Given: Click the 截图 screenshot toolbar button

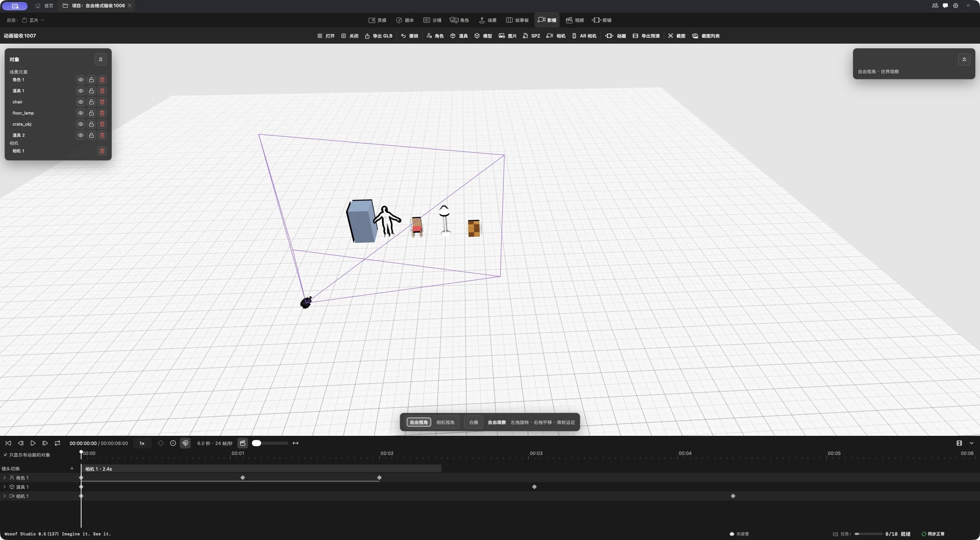Looking at the screenshot, I should click(676, 36).
